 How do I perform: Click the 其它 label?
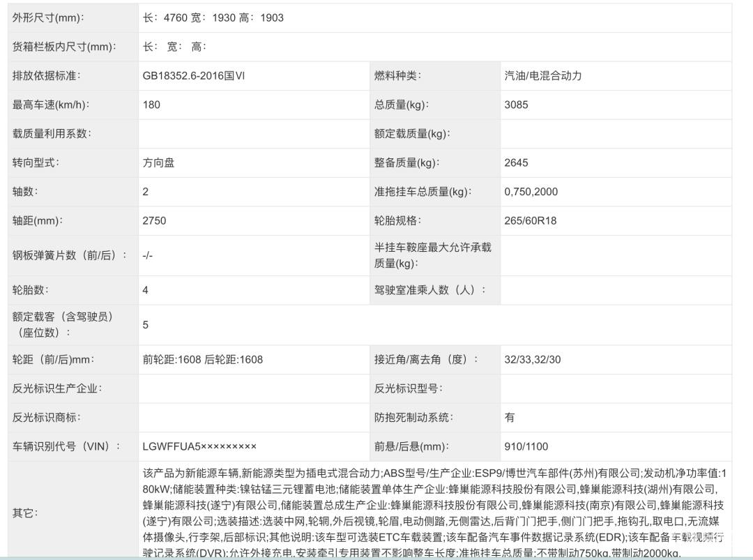coord(26,513)
